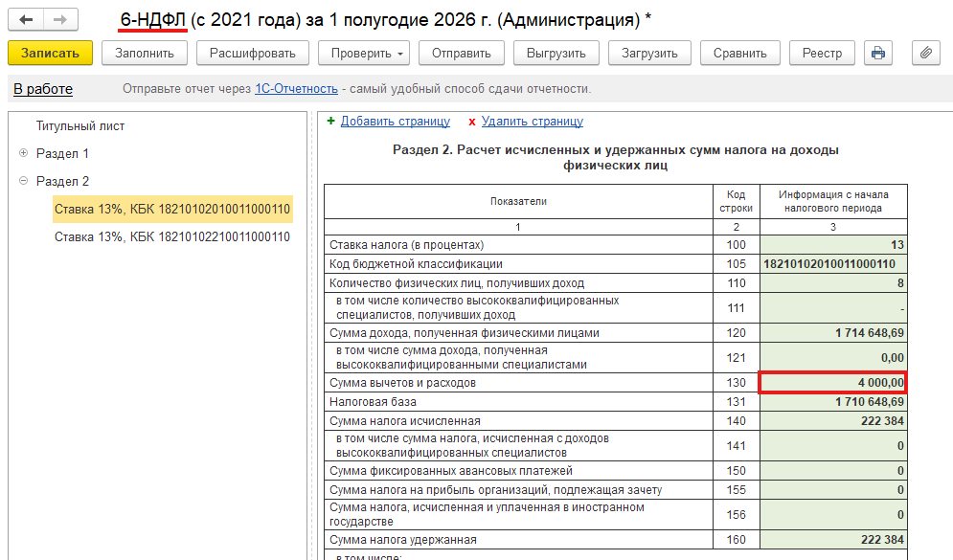953x560 pixels.
Task: Select the 0,00 cell on line 121
Action: pos(833,358)
